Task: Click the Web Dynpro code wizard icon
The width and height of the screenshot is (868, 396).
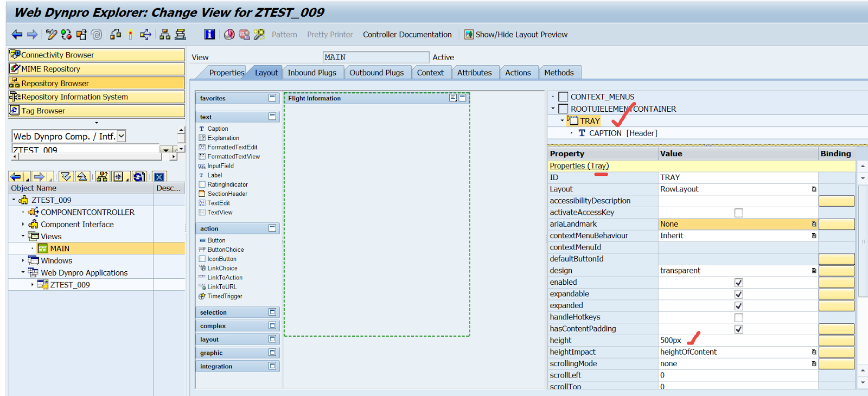Action: [259, 35]
